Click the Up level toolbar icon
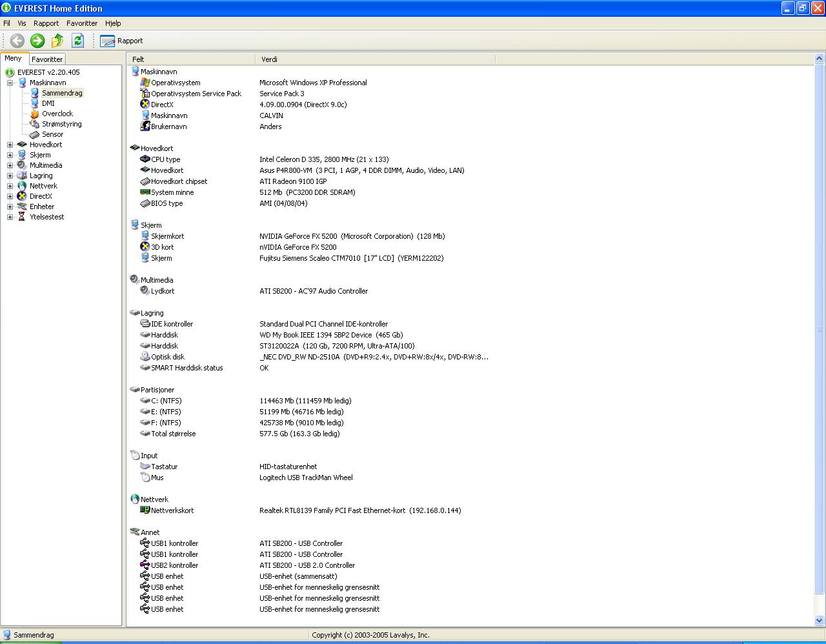This screenshot has width=826, height=644. click(x=57, y=41)
